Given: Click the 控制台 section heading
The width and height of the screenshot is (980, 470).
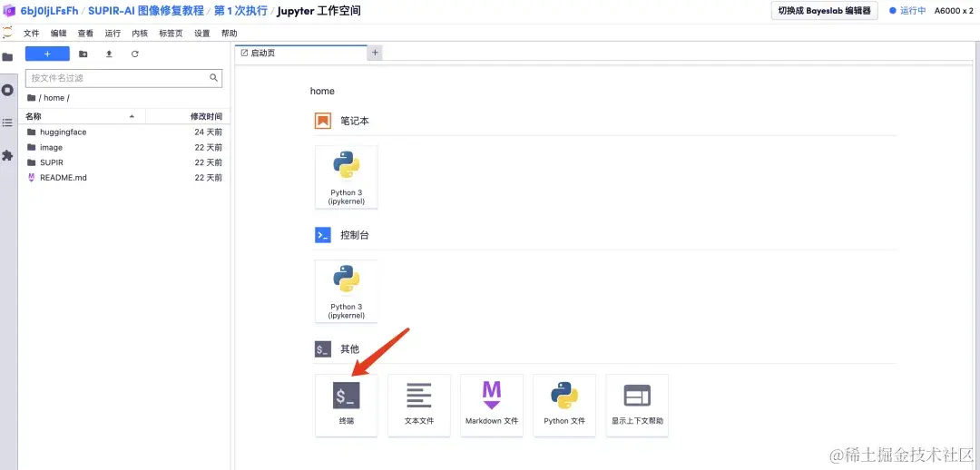Looking at the screenshot, I should coord(355,235).
